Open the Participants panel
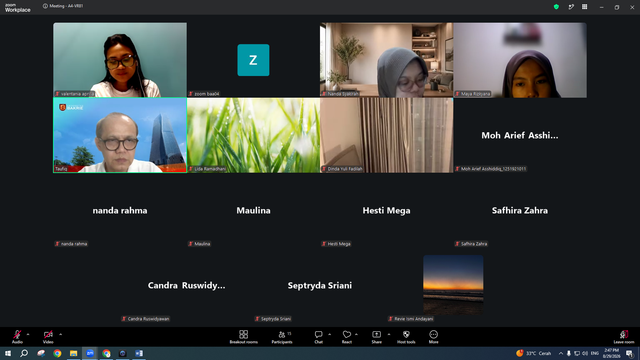Image resolution: width=640 pixels, height=360 pixels. pyautogui.click(x=282, y=337)
